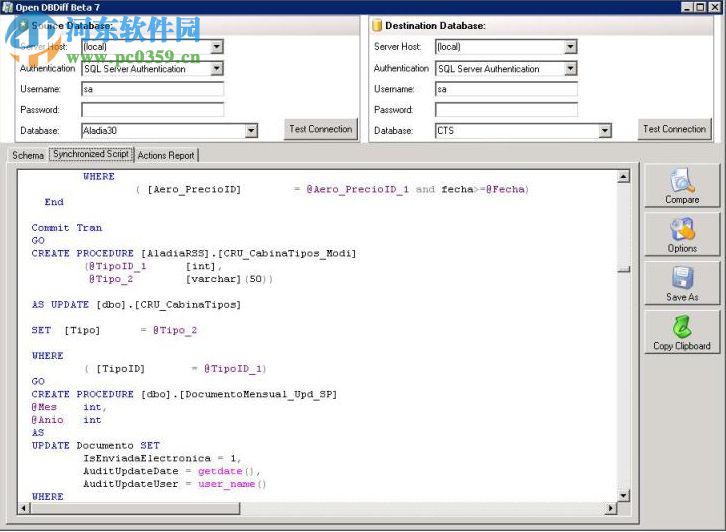Viewport: 726px width, 532px height.
Task: Expand destination Server Host dropdown
Action: pyautogui.click(x=570, y=46)
